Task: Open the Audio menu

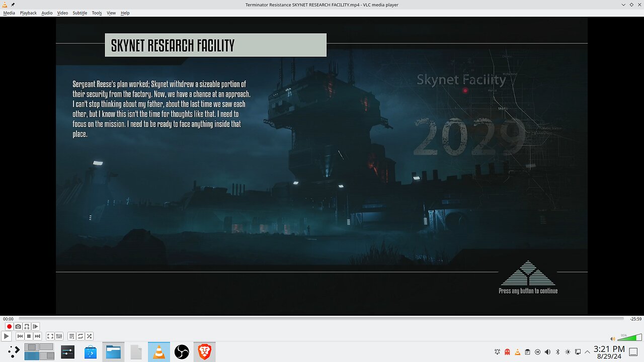Action: pyautogui.click(x=47, y=13)
